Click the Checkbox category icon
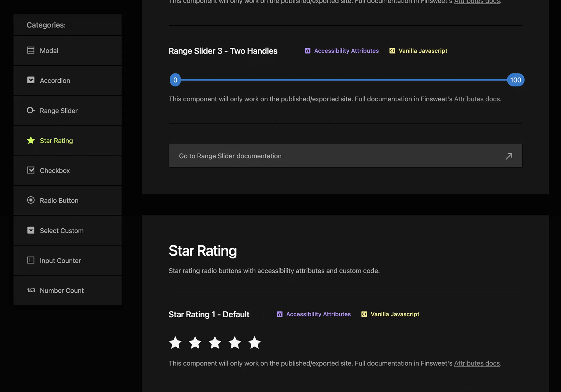 [31, 170]
